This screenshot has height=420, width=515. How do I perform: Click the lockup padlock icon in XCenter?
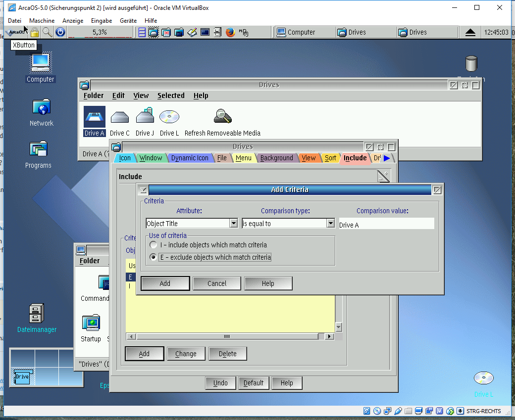(35, 32)
